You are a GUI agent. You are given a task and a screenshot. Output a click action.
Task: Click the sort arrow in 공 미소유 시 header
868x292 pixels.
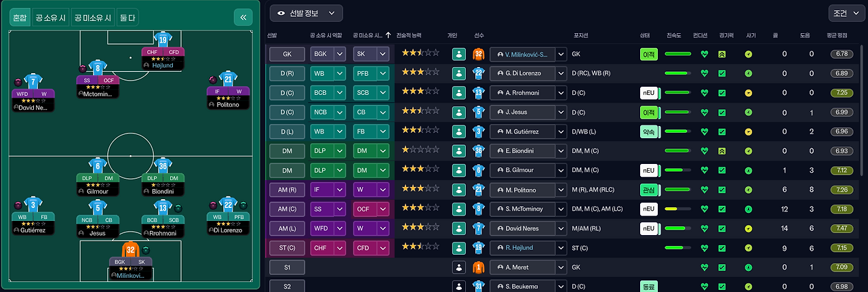coord(389,35)
